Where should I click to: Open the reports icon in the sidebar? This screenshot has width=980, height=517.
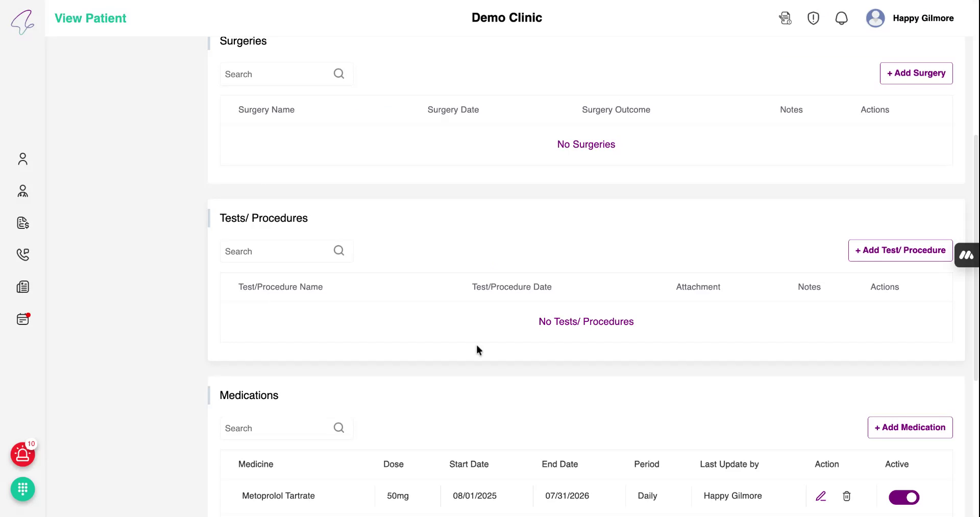tap(22, 287)
